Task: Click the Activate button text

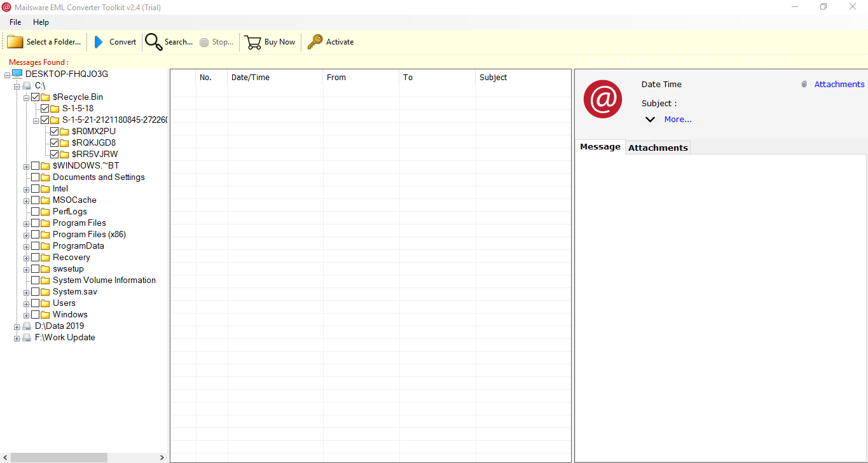Action: (x=340, y=42)
